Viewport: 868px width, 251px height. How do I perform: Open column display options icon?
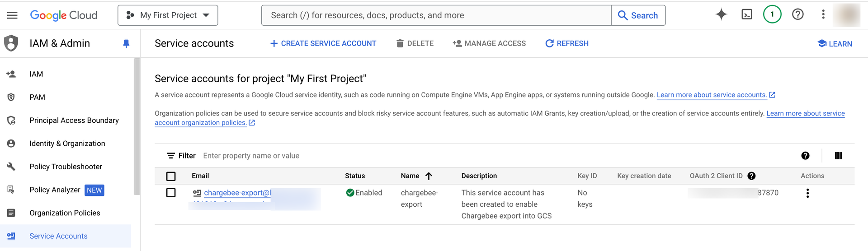[838, 156]
